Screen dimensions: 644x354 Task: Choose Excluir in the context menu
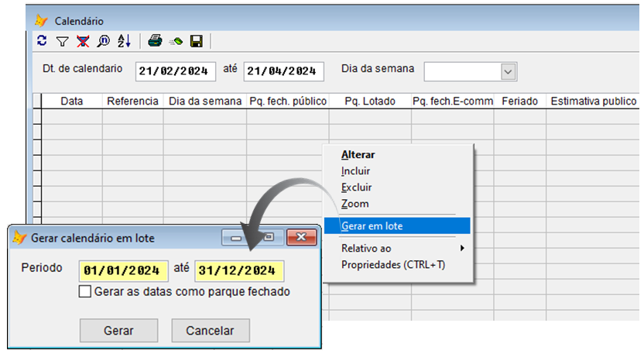(x=357, y=187)
